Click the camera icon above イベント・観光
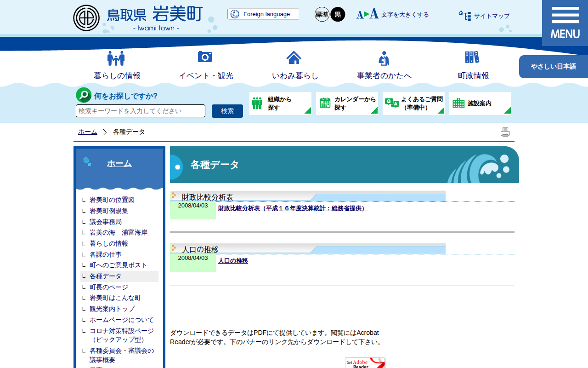 205,57
